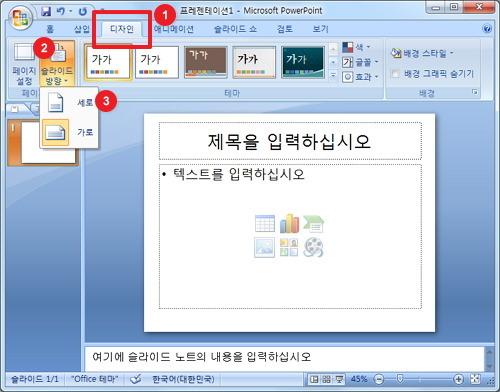The image size is (500, 392).
Task: Switch to slide sorter view
Action: pyautogui.click(x=327, y=379)
